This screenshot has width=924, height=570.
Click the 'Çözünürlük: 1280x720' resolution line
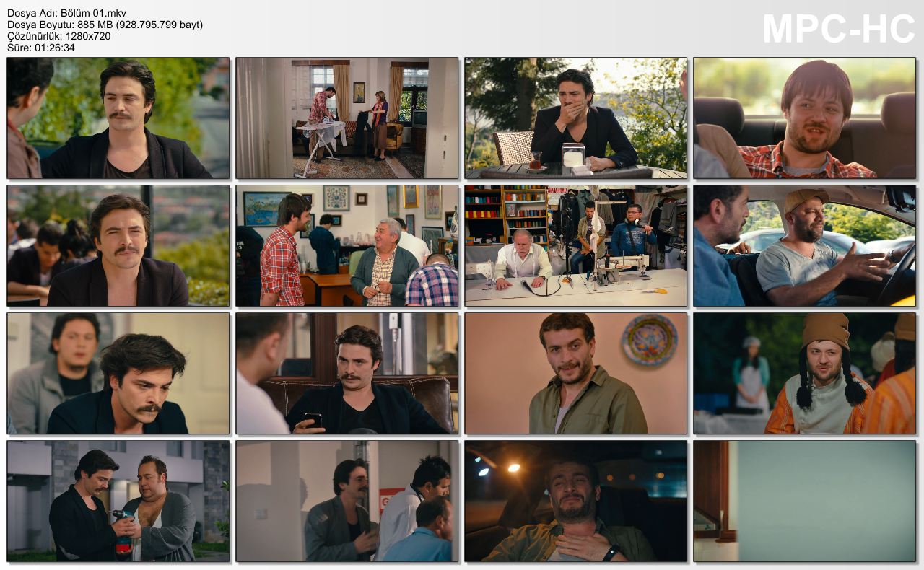coord(58,36)
